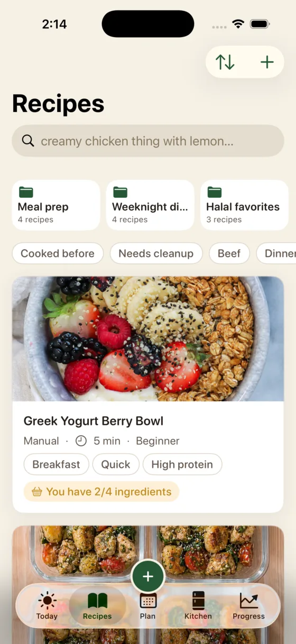Screen dimensions: 296x644
Task: Select the Recipes tab
Action: [x=97, y=606]
